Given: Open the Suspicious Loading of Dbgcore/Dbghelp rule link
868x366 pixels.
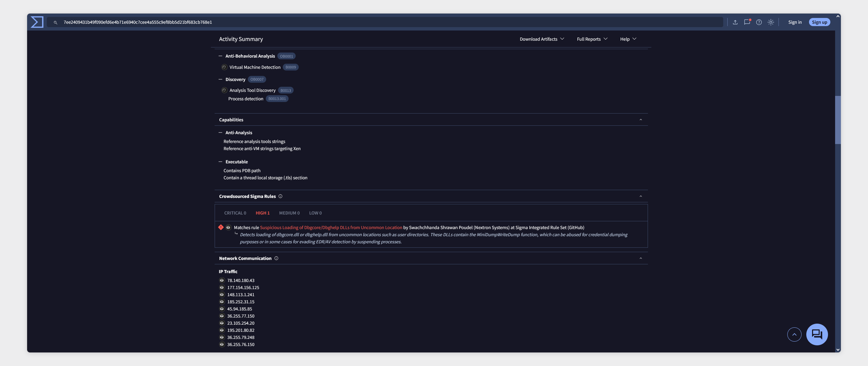Looking at the screenshot, I should tap(331, 228).
